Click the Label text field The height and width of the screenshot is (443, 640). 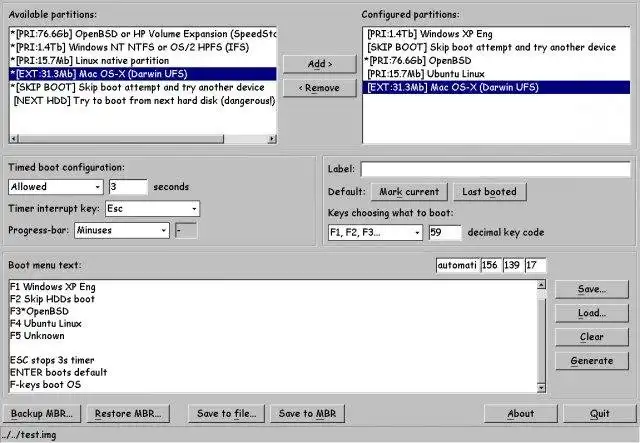coord(496,169)
